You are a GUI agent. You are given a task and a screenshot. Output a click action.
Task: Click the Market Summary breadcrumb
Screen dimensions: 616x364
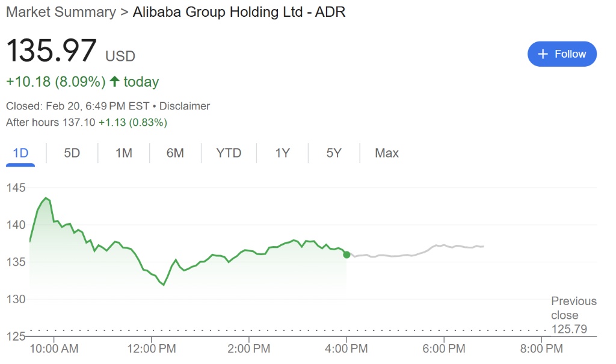(61, 12)
